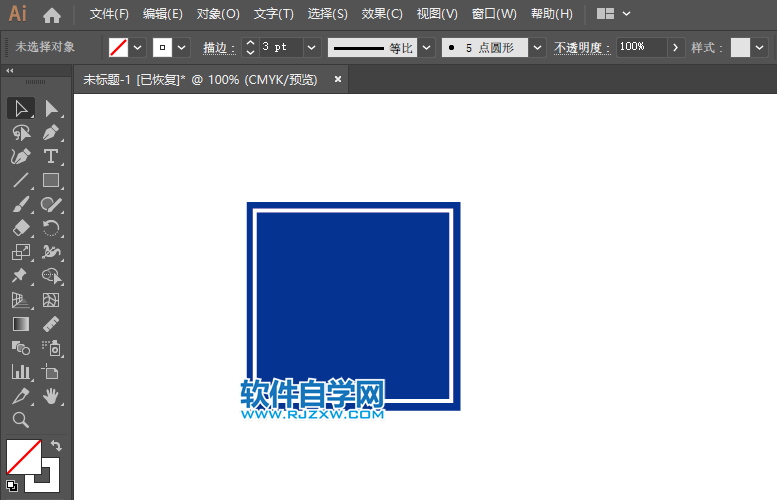Open the 文件(F) menu
The image size is (777, 500).
[109, 15]
